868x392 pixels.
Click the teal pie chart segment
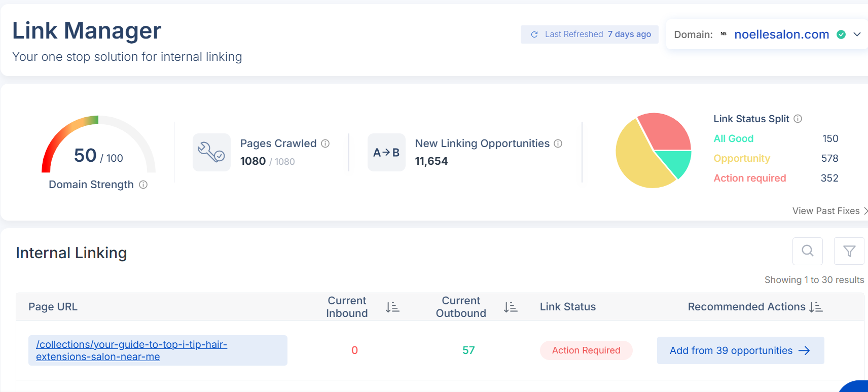pyautogui.click(x=676, y=161)
